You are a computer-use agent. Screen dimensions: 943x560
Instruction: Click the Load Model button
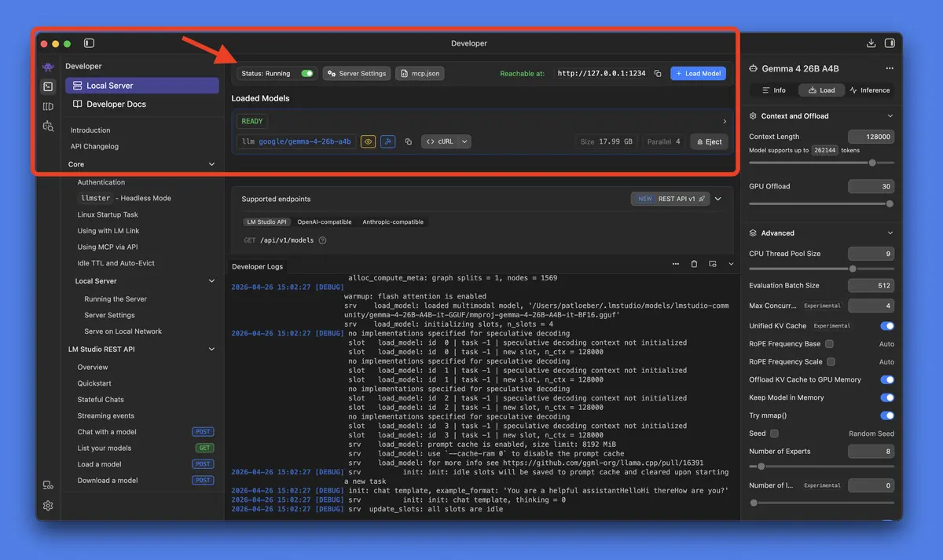(x=698, y=73)
